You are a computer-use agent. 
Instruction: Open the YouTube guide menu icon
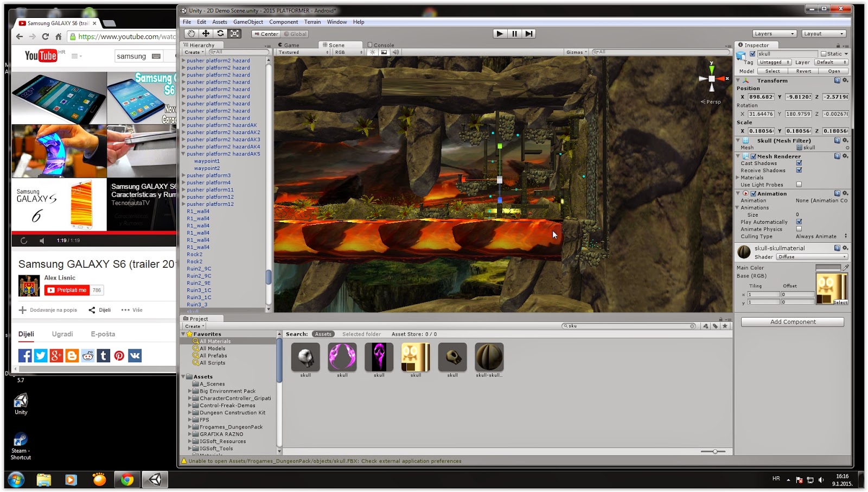point(76,56)
